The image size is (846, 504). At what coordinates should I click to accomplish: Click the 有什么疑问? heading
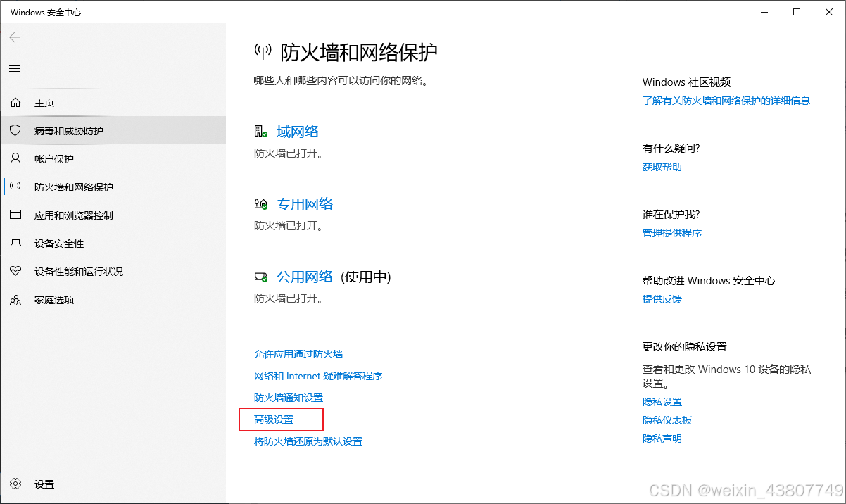click(x=671, y=149)
